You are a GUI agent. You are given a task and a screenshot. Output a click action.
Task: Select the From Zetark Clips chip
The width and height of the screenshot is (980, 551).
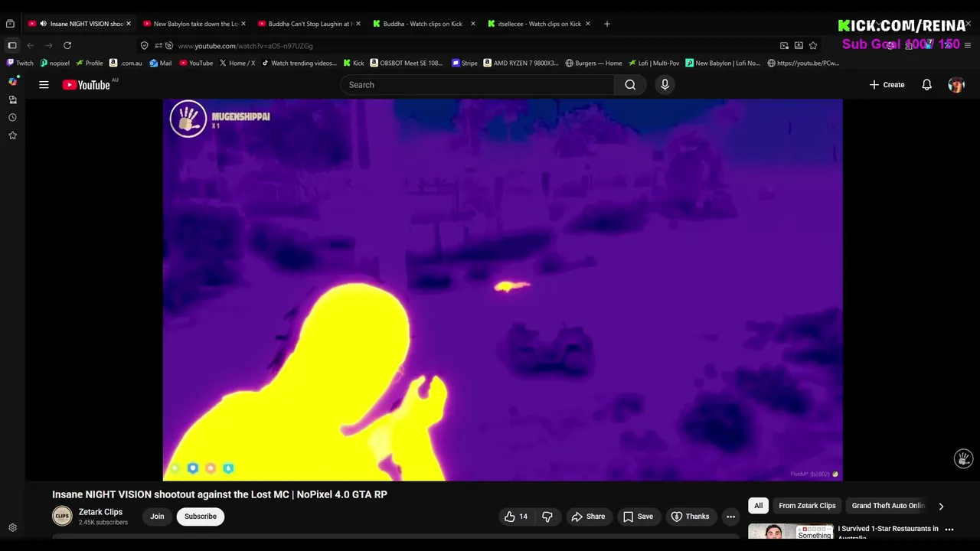click(x=807, y=506)
